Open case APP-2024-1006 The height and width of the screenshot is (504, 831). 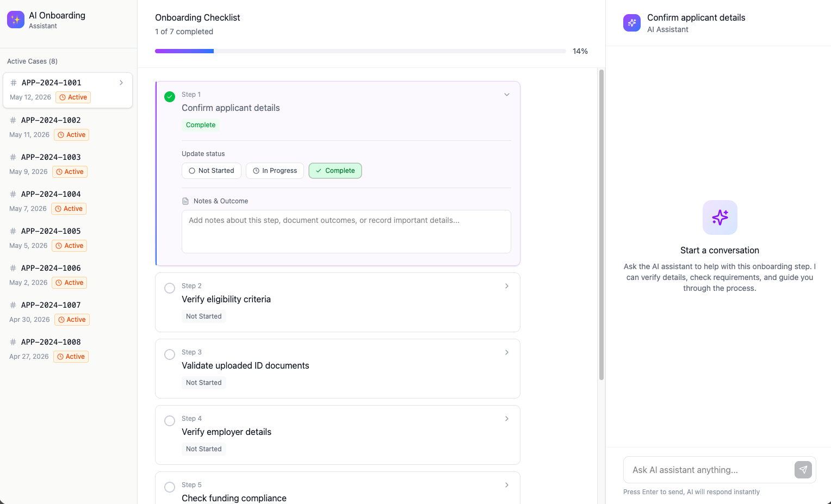point(68,275)
